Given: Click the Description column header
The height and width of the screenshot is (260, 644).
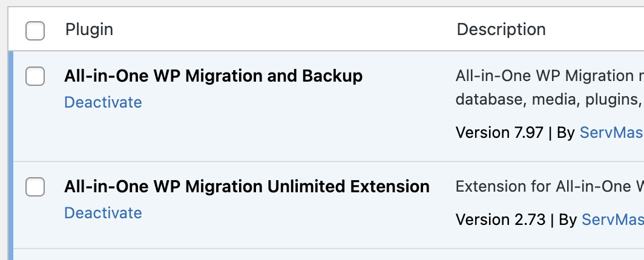Looking at the screenshot, I should (501, 29).
